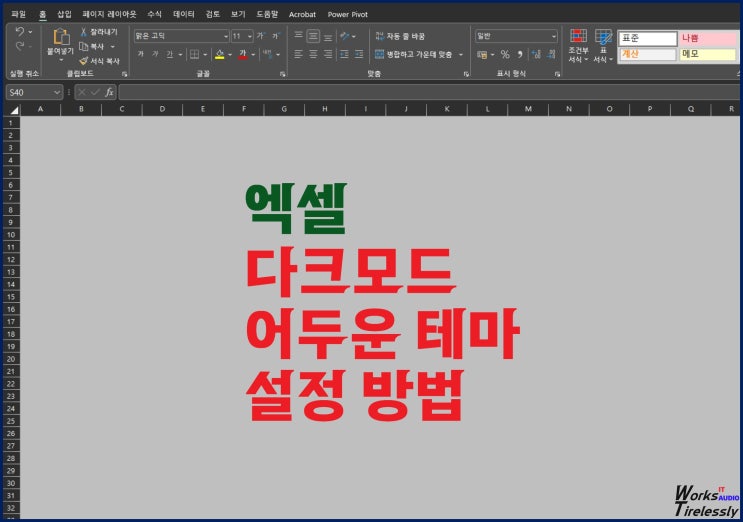Increase font size with larger 가 icon
Screen dimensions: 743x522
tap(260, 36)
